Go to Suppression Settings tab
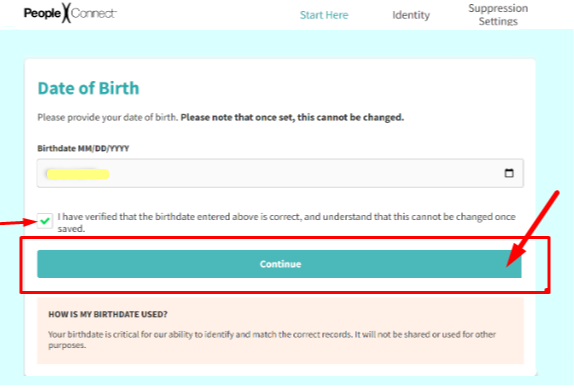 click(498, 15)
